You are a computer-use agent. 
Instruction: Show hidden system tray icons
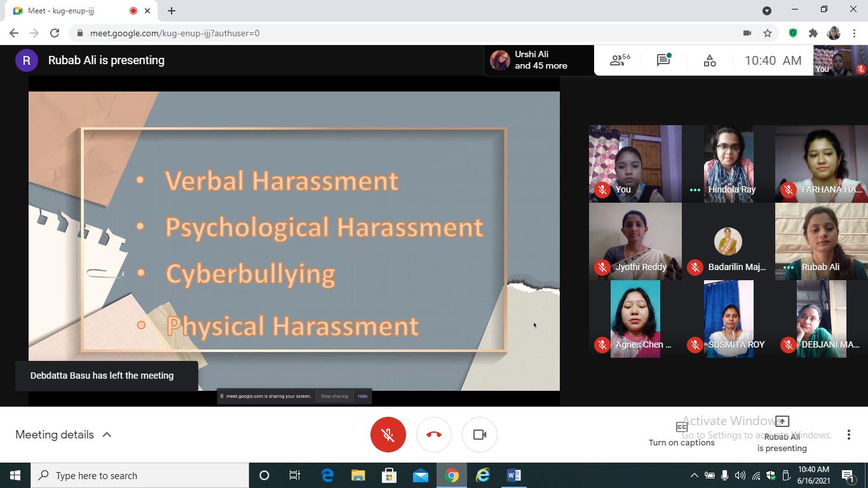694,475
